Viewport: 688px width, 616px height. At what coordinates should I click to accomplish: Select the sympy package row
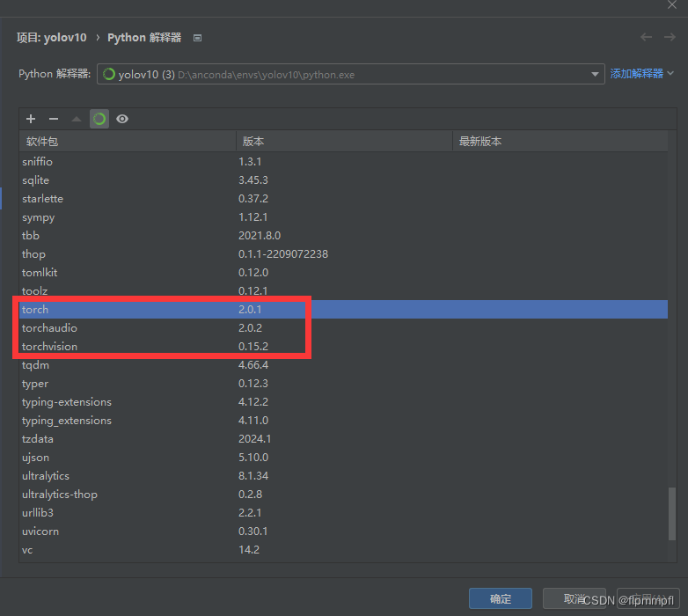[x=344, y=217]
